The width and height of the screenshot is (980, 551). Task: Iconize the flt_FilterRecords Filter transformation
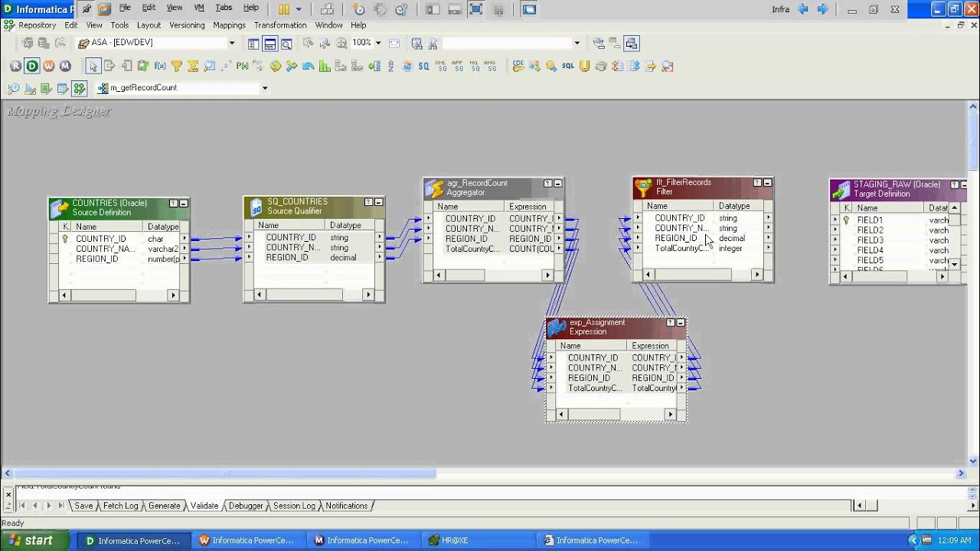[x=767, y=183]
